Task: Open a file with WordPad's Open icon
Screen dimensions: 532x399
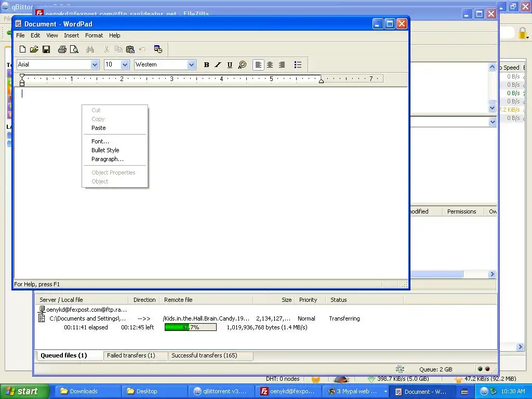Action: coord(34,49)
